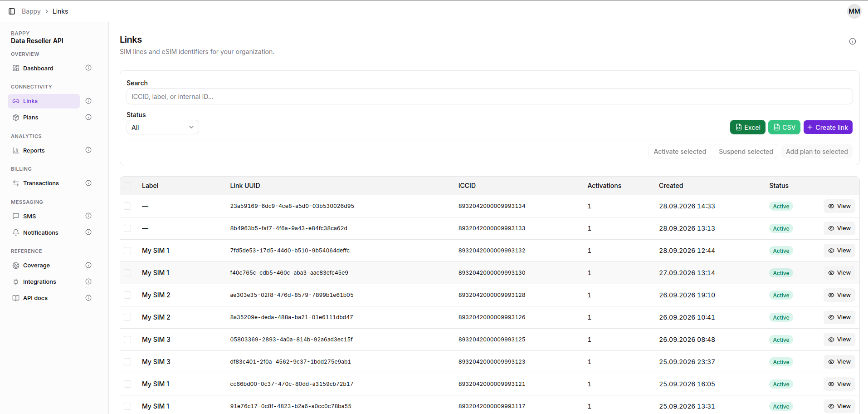The height and width of the screenshot is (414, 868).
Task: Select the My SIM 3 row created 25.09.2026 23:37
Action: (127, 362)
